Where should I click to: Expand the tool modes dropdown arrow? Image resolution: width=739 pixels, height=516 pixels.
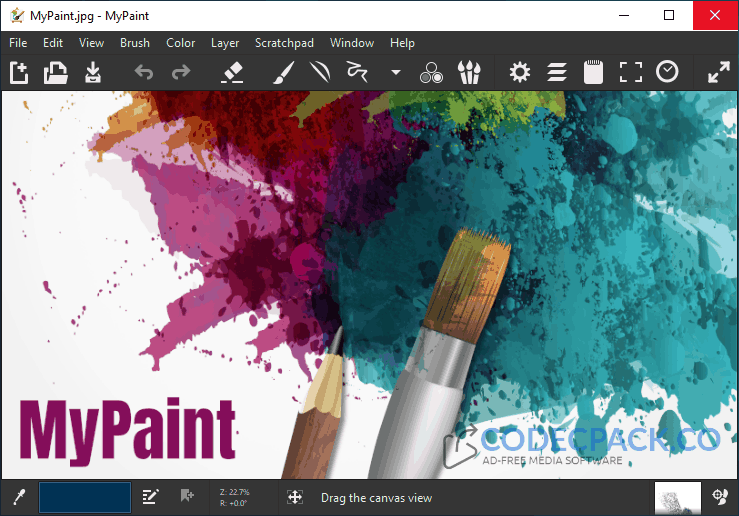click(396, 73)
